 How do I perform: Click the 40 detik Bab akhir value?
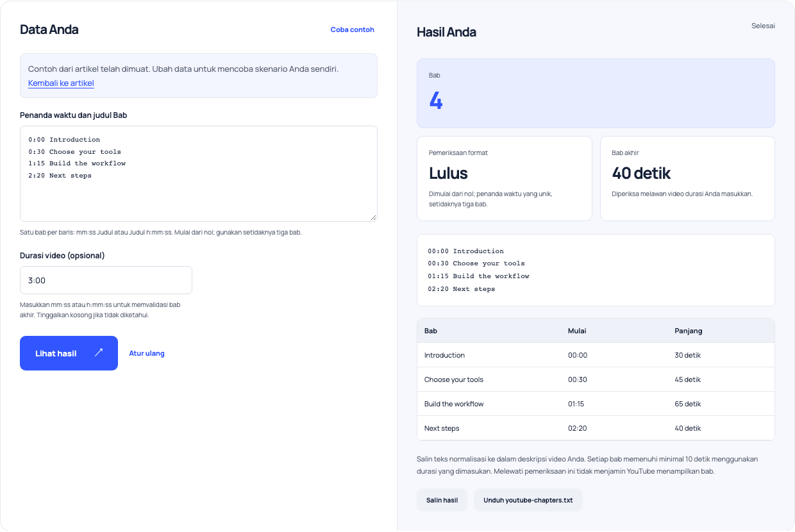click(x=641, y=173)
